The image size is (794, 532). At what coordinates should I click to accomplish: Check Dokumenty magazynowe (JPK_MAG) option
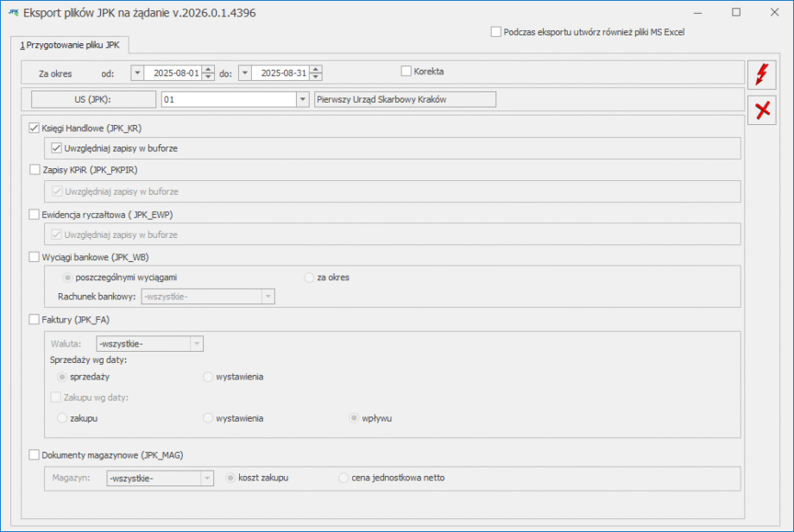click(35, 454)
